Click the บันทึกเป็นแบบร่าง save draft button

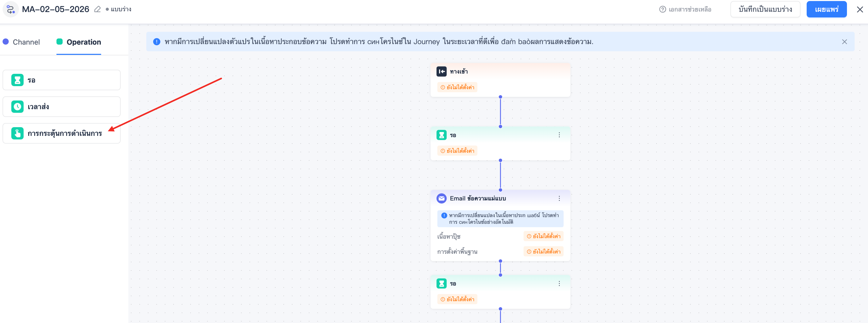[x=765, y=9]
